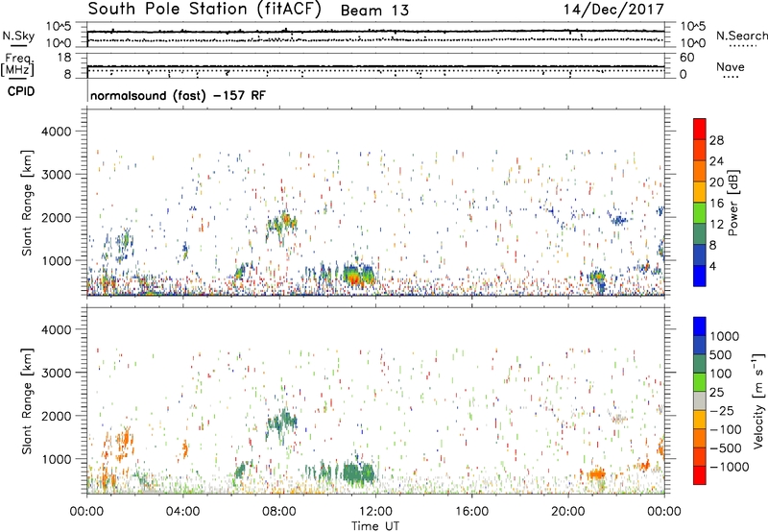
Task: Click the '-1000' label on Velocity color bar
Action: [730, 467]
